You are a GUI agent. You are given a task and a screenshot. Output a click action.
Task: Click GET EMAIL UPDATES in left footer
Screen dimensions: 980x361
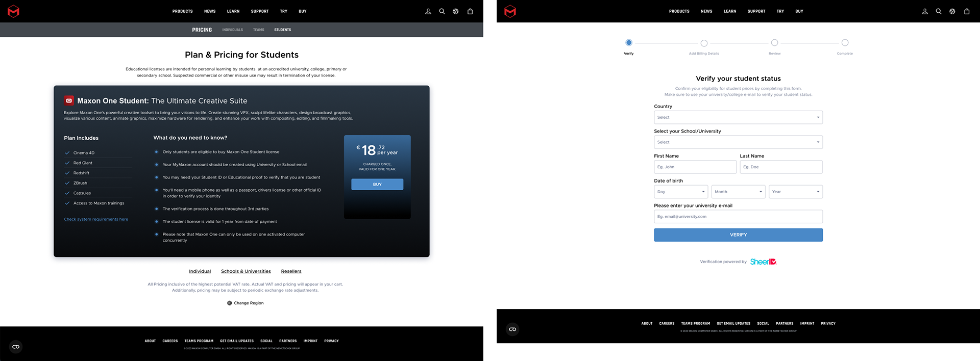237,341
